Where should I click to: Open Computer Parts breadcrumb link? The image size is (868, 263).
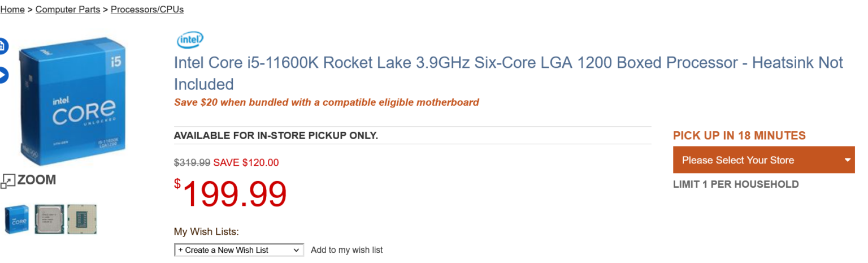[68, 10]
